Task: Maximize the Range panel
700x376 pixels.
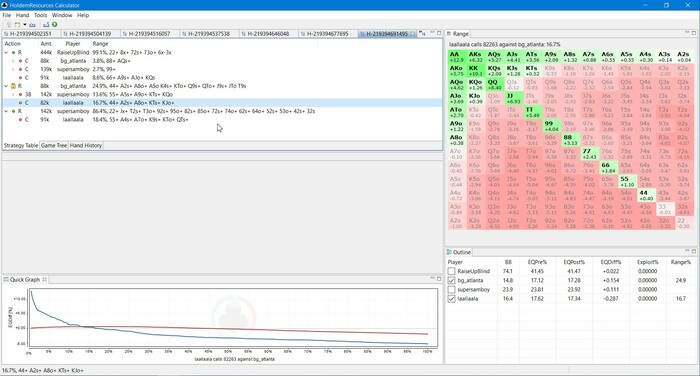Action: (x=694, y=33)
